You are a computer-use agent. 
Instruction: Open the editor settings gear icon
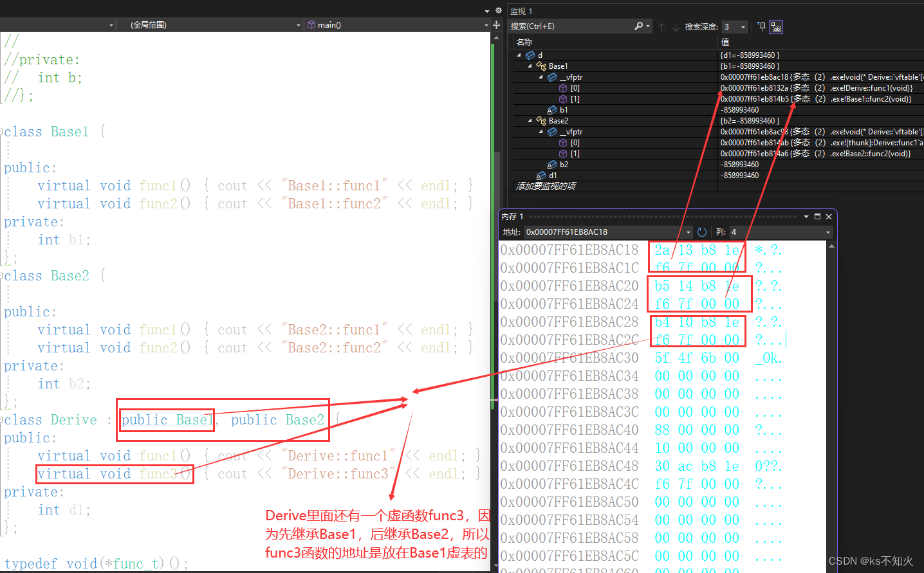(498, 10)
